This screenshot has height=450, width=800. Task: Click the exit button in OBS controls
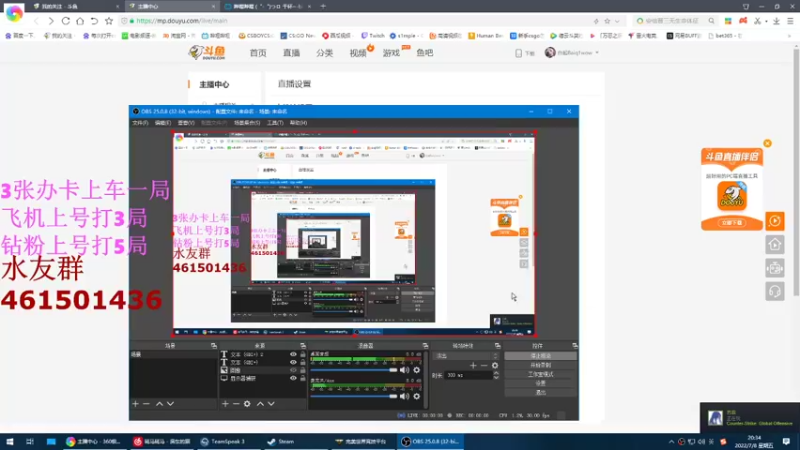(540, 392)
